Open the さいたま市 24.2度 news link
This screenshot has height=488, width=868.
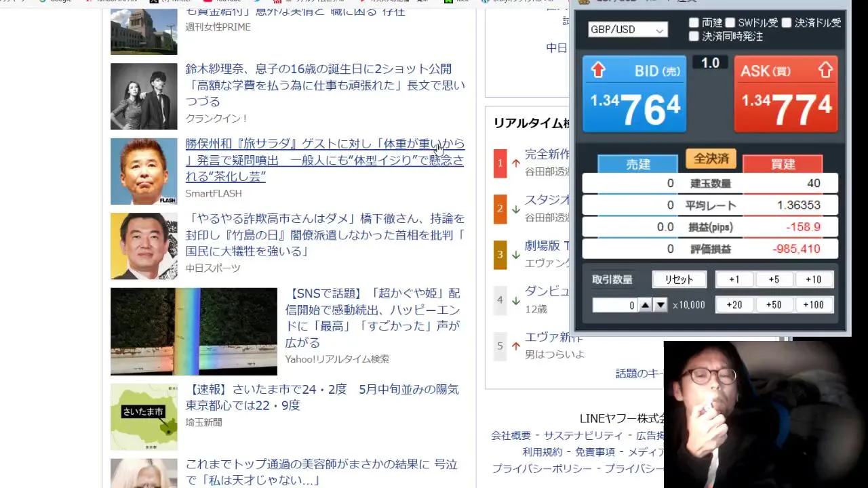coord(323,397)
